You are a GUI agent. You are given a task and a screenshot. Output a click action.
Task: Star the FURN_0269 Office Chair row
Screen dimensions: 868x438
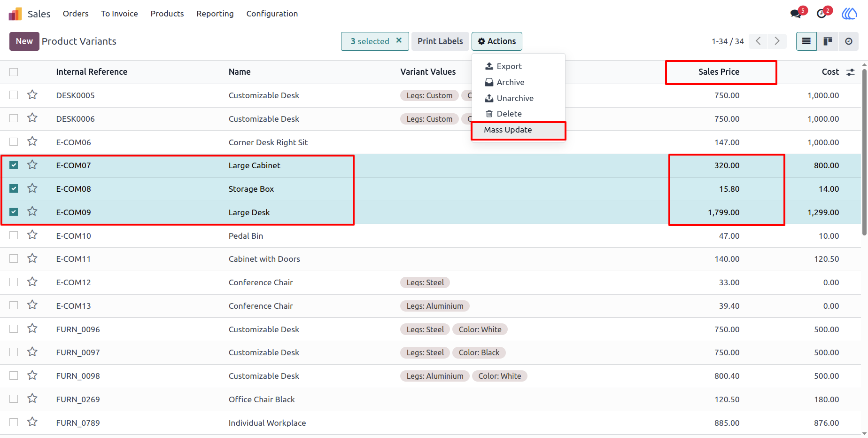[x=32, y=399]
